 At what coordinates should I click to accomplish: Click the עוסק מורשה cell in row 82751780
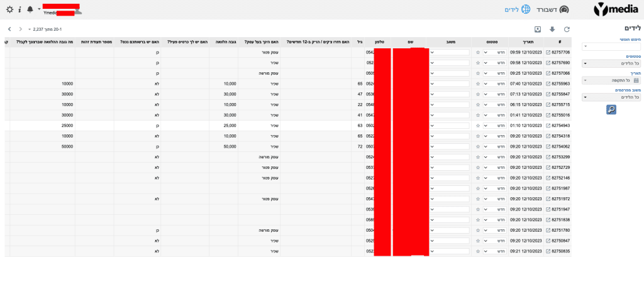tap(259, 230)
